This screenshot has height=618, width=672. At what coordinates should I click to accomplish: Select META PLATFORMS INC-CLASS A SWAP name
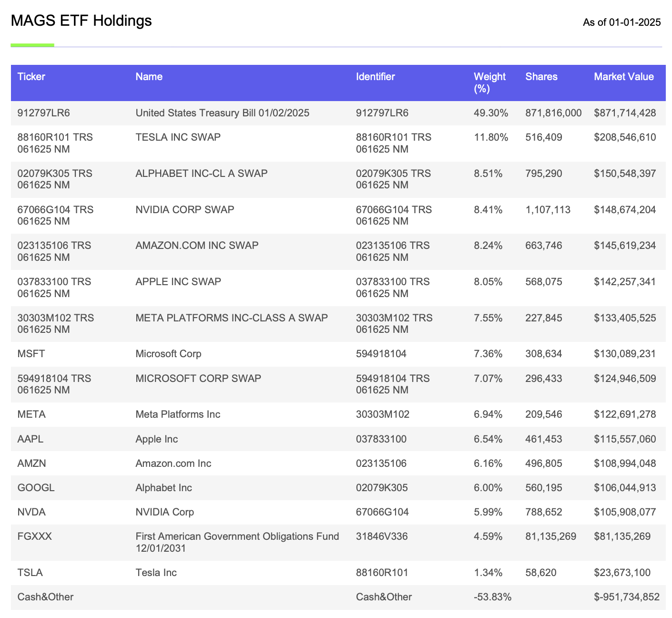click(232, 318)
